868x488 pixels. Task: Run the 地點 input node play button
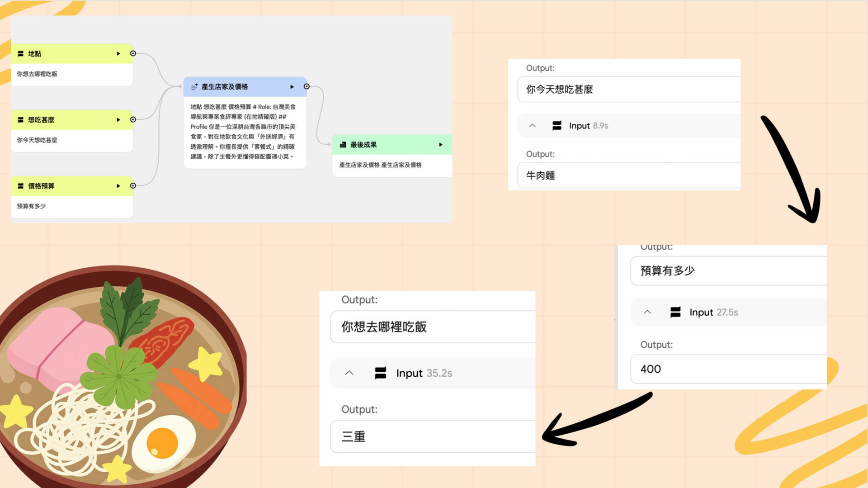[x=118, y=54]
